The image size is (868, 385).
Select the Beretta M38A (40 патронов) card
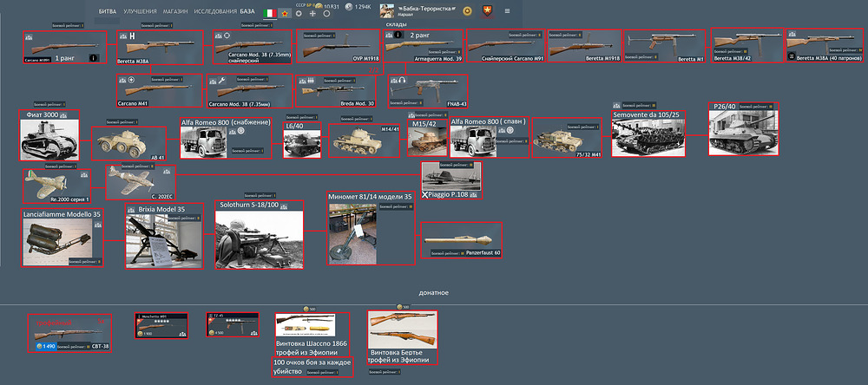click(x=825, y=45)
